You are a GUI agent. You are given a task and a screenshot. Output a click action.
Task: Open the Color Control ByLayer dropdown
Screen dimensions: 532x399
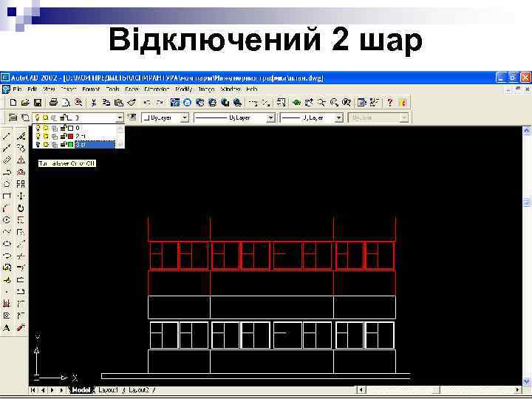184,117
